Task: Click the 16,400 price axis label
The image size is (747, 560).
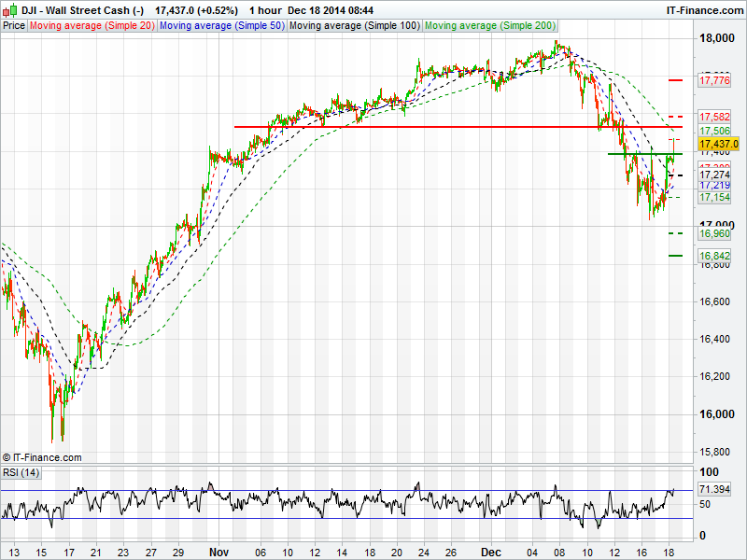Action: coord(714,339)
